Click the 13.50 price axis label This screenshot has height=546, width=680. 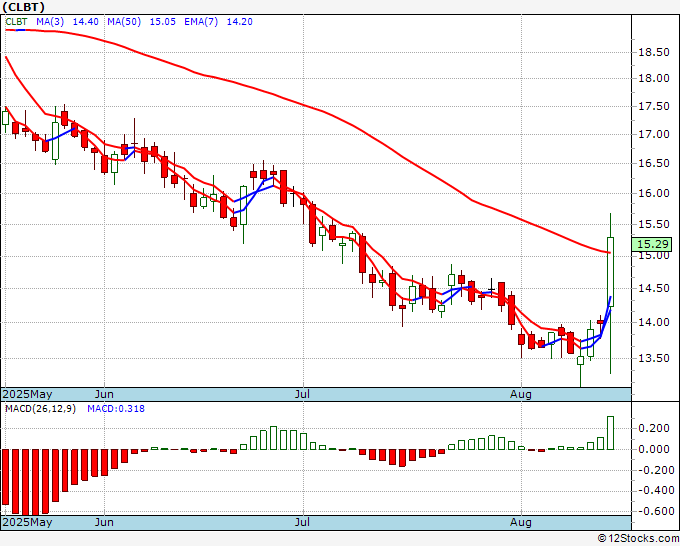[654, 358]
